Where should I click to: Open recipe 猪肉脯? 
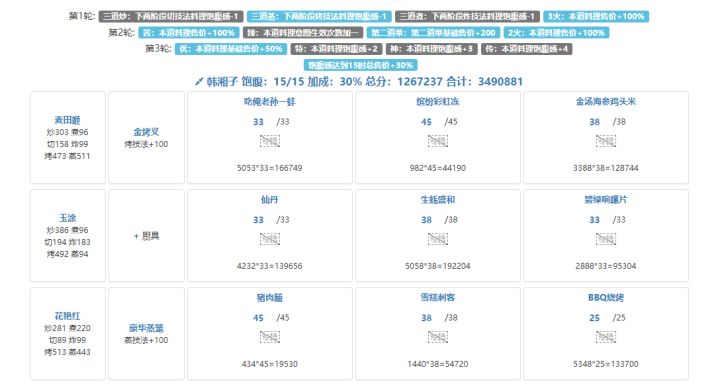point(270,297)
